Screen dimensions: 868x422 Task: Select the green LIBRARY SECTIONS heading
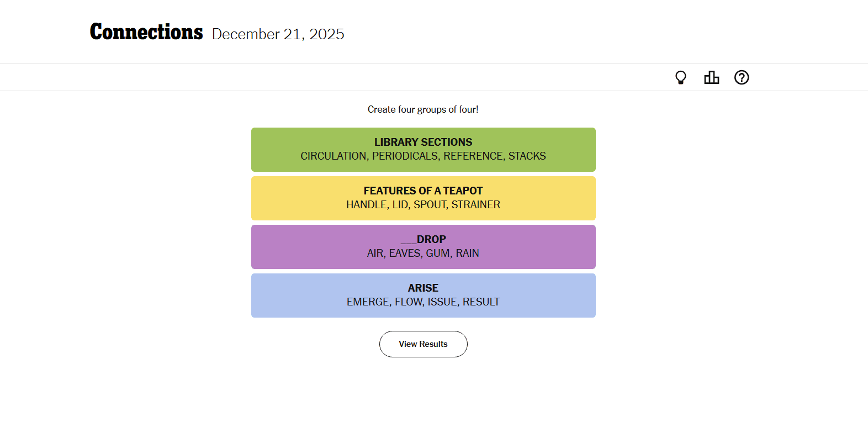(x=423, y=142)
